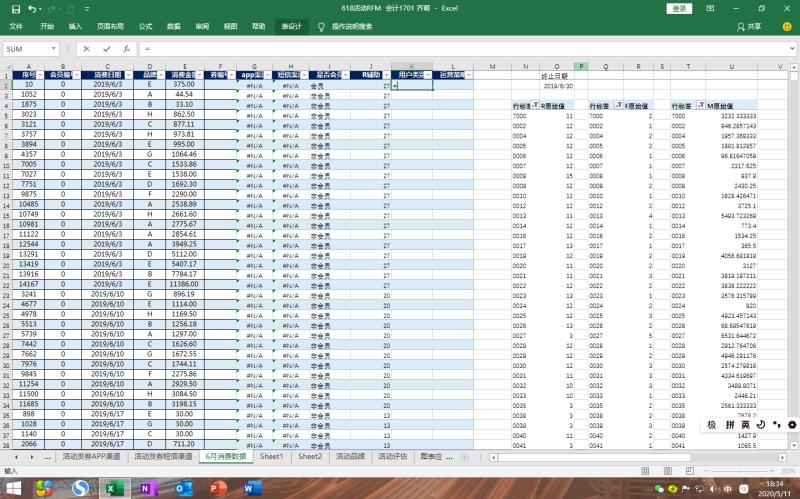This screenshot has width=800, height=499.
Task: Expand filter arrow on 序号 column header
Action: tap(41, 75)
